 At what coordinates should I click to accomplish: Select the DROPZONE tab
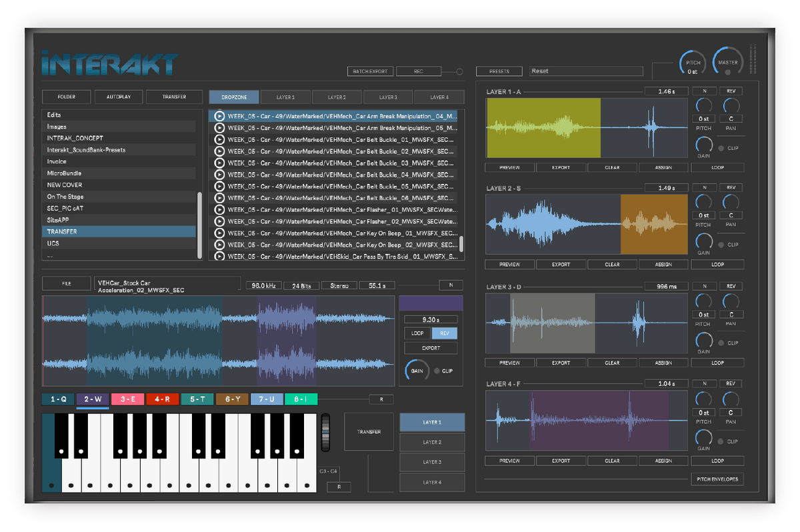(233, 97)
